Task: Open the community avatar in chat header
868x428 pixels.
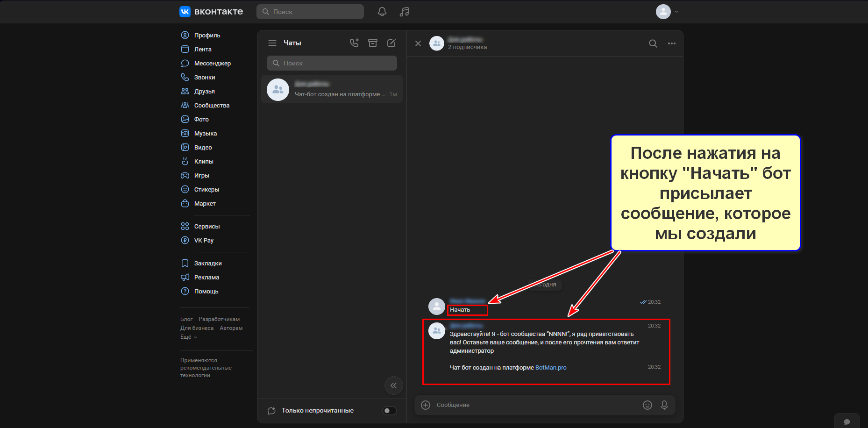Action: [x=437, y=43]
